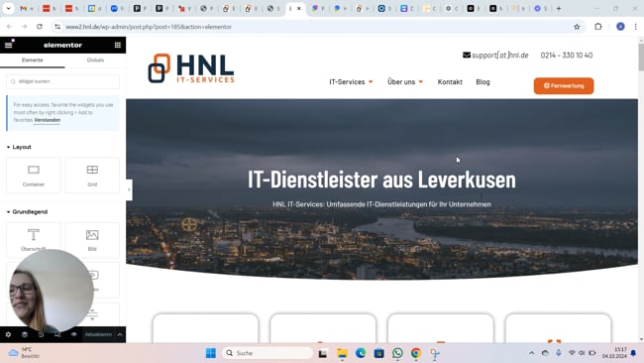Screen dimensions: 644x363
Task: Switch to the Gmail tab
Action: coord(26,8)
